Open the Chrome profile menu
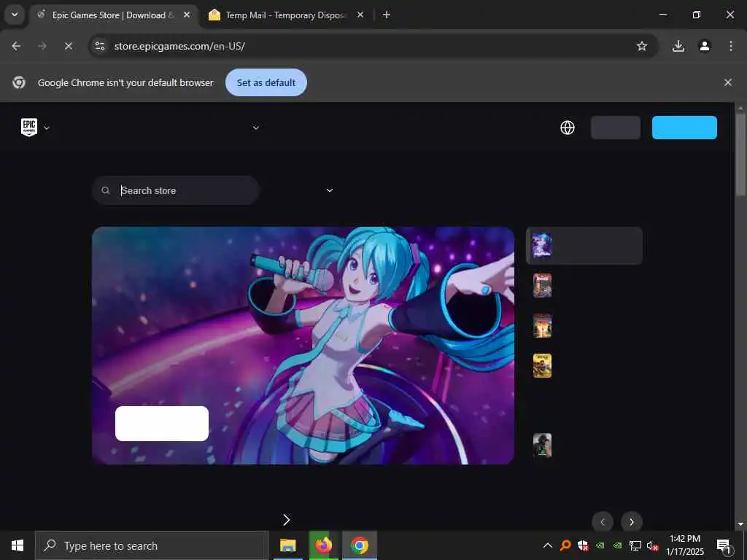 (704, 46)
